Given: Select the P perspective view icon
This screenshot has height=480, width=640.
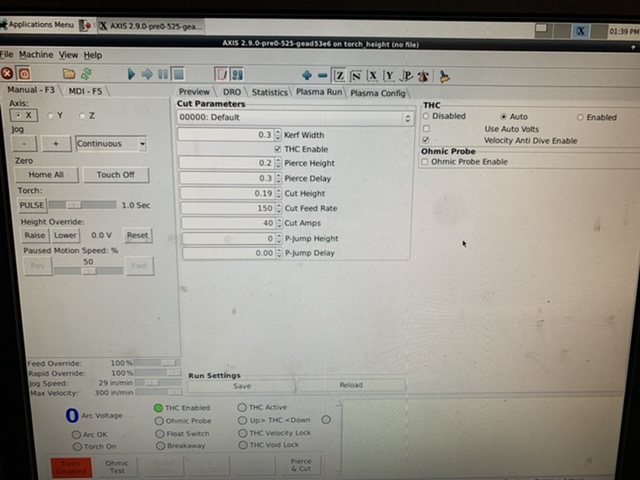Looking at the screenshot, I should [x=406, y=75].
